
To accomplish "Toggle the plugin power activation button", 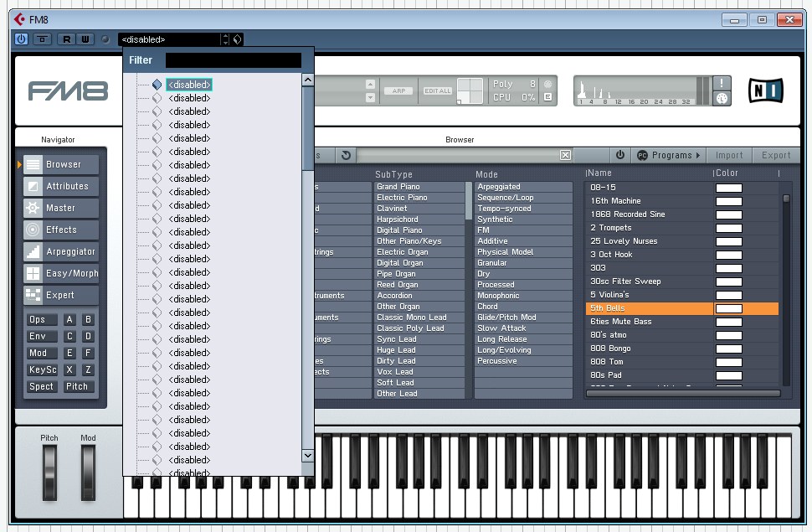I will coord(21,39).
